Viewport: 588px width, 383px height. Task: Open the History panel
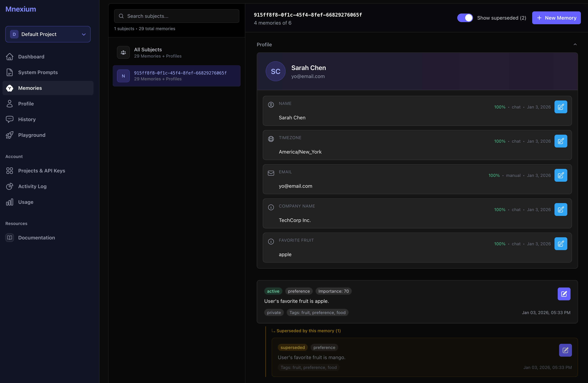27,119
